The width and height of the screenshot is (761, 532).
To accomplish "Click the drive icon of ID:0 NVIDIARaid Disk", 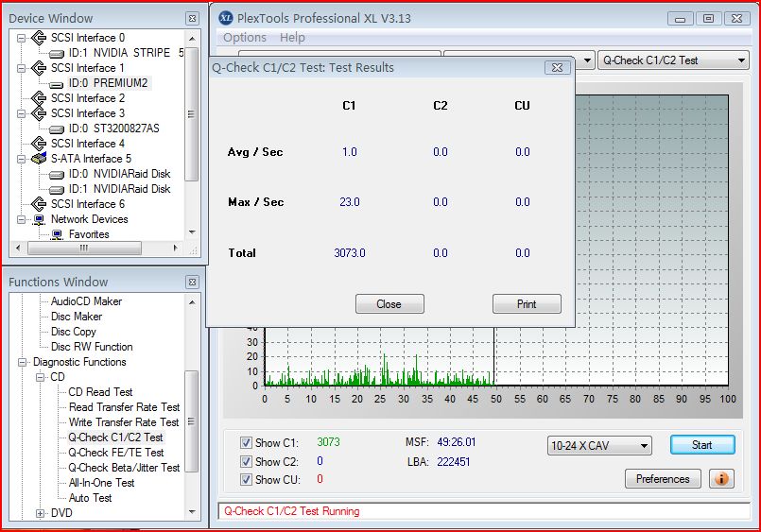I will click(x=57, y=175).
